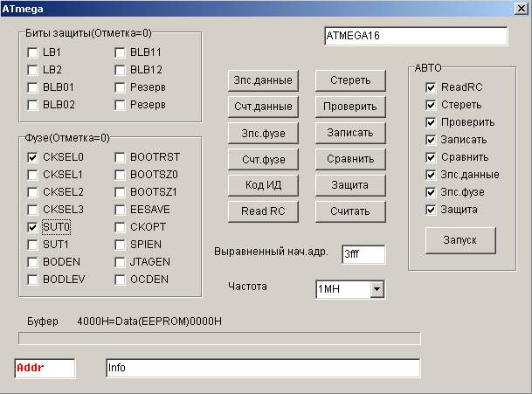Enable the BOOTRST fuse checkbox

coord(120,157)
